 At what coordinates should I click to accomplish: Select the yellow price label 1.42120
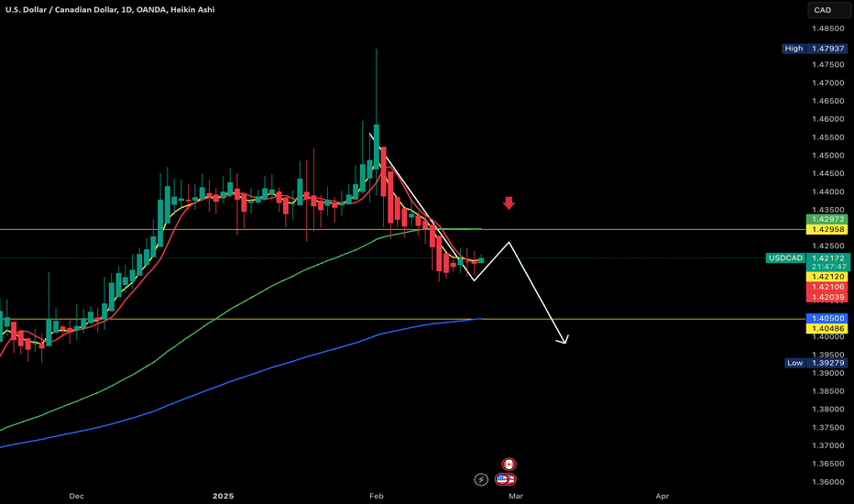(827, 277)
